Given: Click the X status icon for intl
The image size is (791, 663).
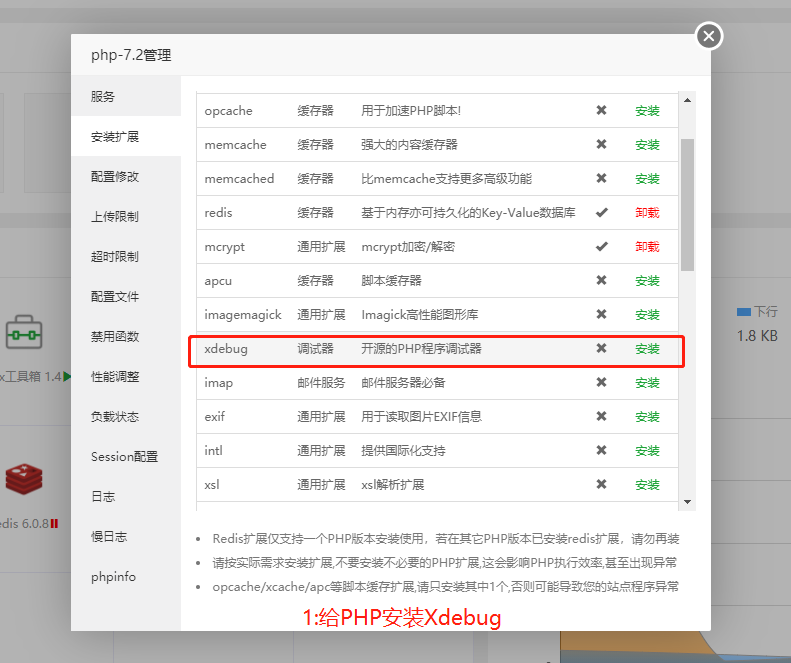Looking at the screenshot, I should (601, 450).
